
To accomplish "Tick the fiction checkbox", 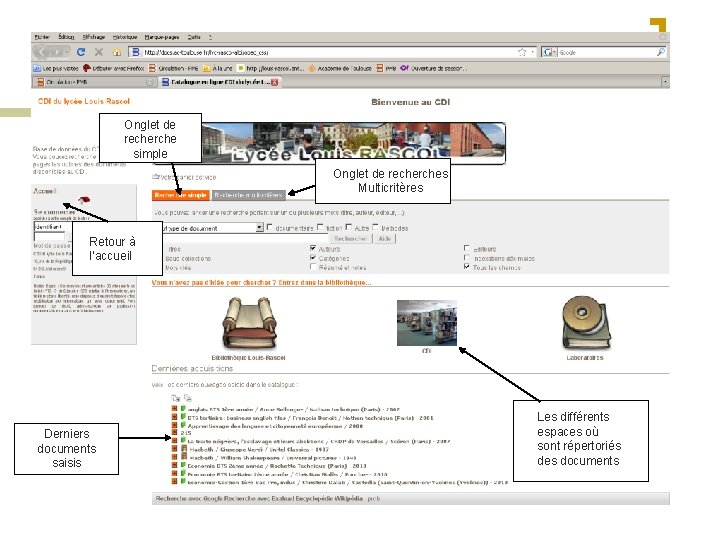I will (x=320, y=227).
